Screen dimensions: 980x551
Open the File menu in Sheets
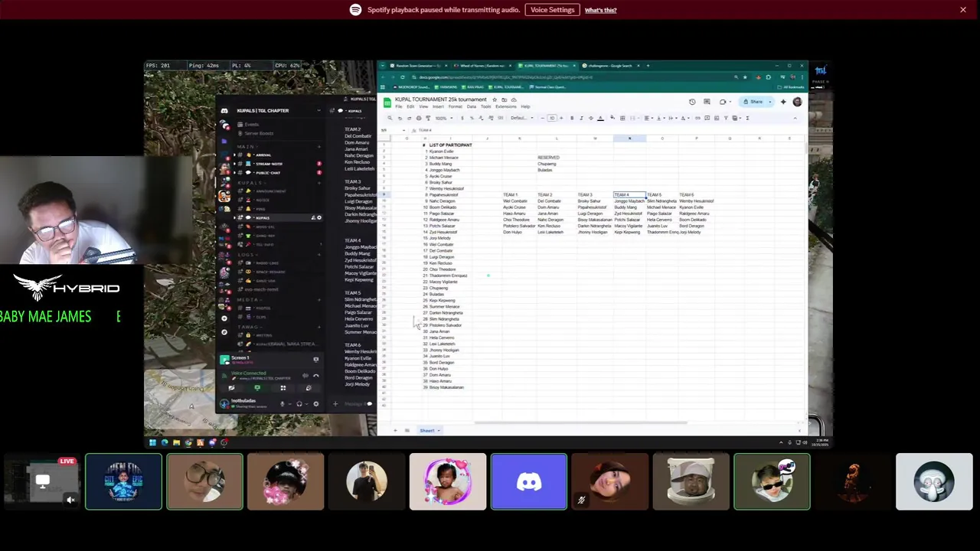pos(399,106)
